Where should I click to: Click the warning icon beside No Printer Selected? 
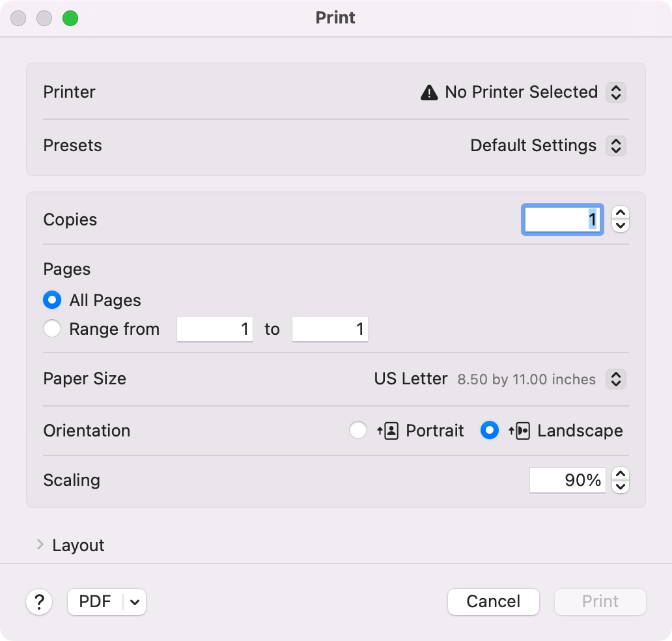pos(429,93)
